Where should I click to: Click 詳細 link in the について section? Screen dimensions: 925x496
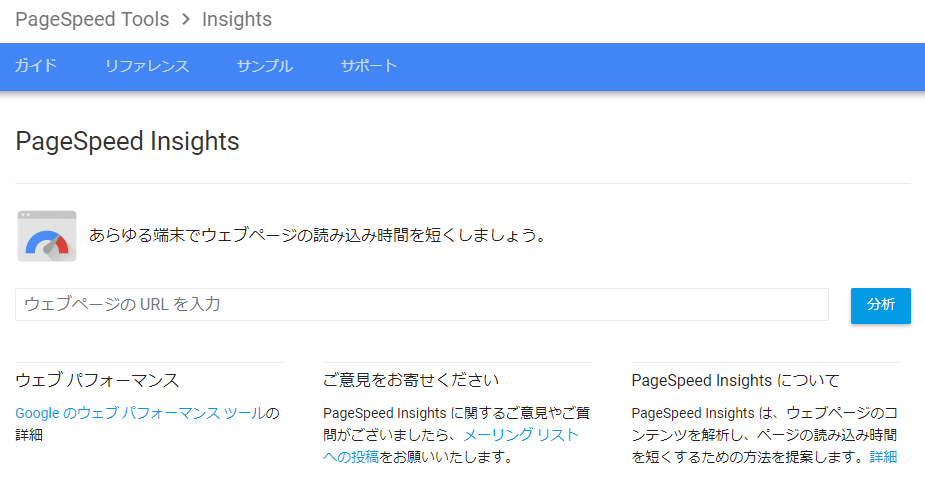click(x=883, y=457)
